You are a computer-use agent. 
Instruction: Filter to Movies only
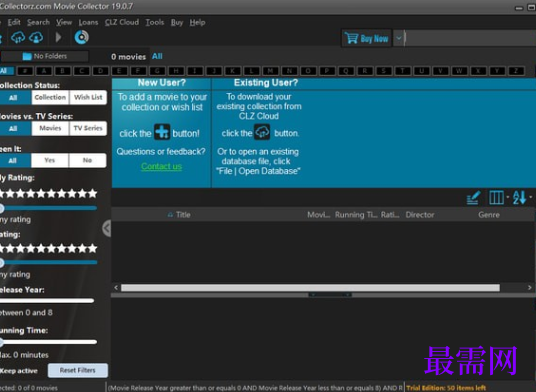pos(50,129)
